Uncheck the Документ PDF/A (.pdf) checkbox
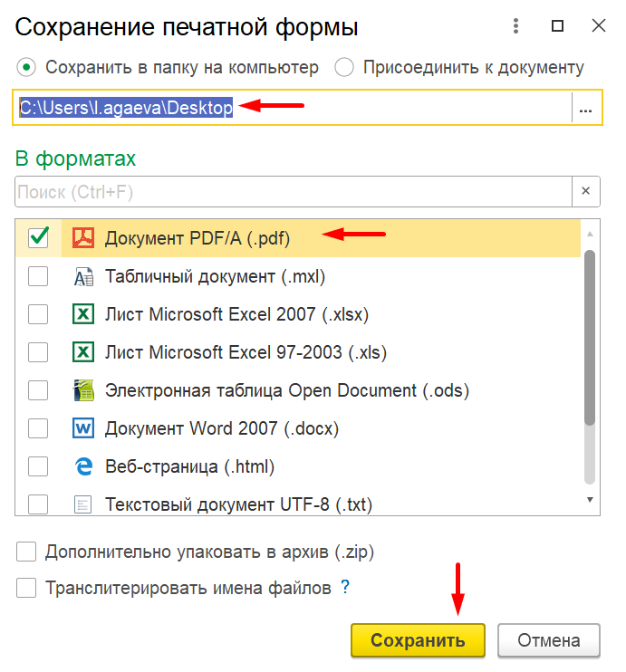 38,238
